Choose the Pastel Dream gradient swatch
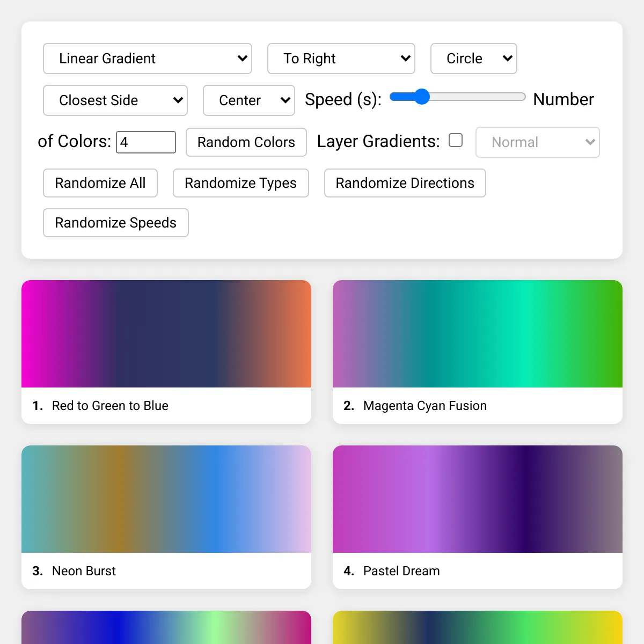 click(x=478, y=499)
